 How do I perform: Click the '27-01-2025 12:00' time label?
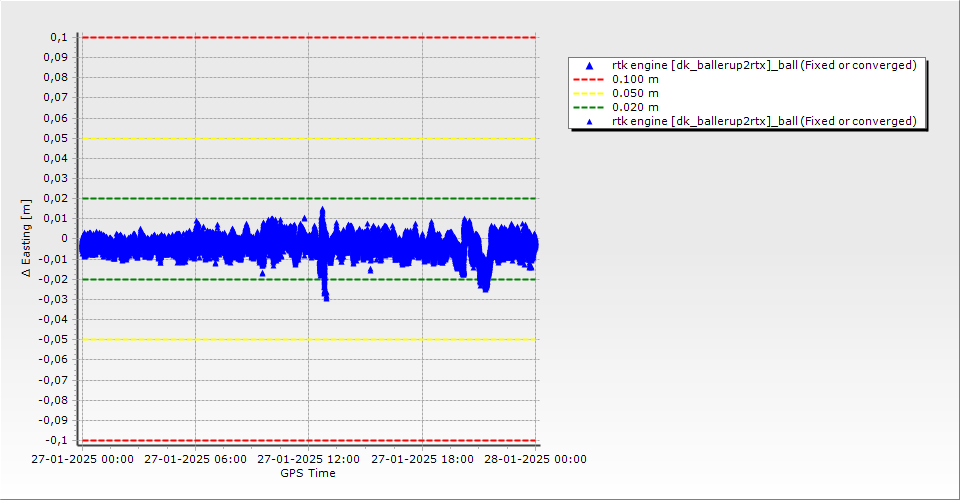pos(309,459)
